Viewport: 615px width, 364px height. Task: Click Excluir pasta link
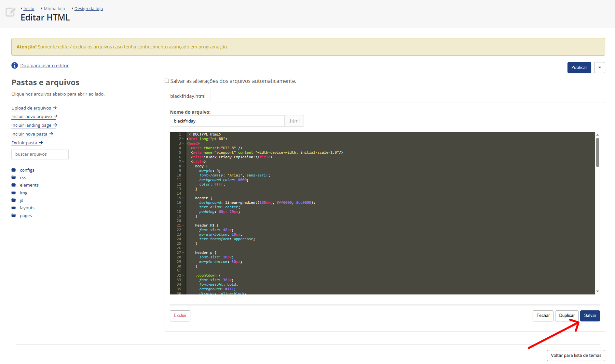(x=27, y=143)
